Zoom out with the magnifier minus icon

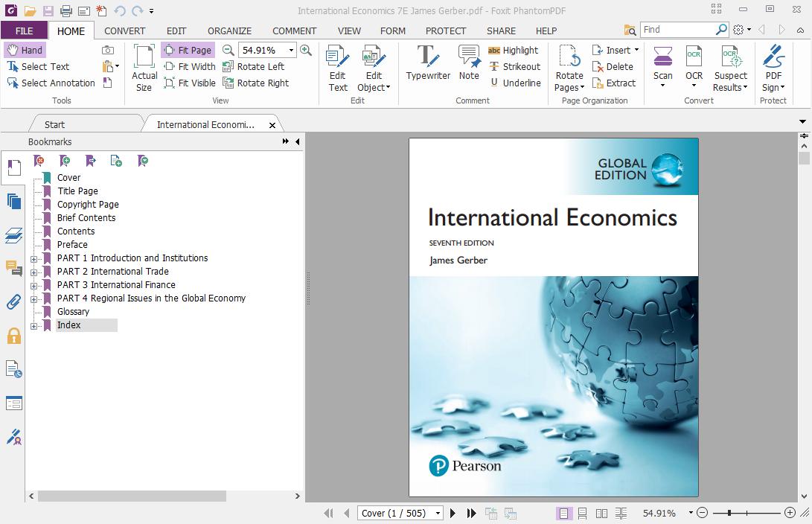click(x=228, y=50)
